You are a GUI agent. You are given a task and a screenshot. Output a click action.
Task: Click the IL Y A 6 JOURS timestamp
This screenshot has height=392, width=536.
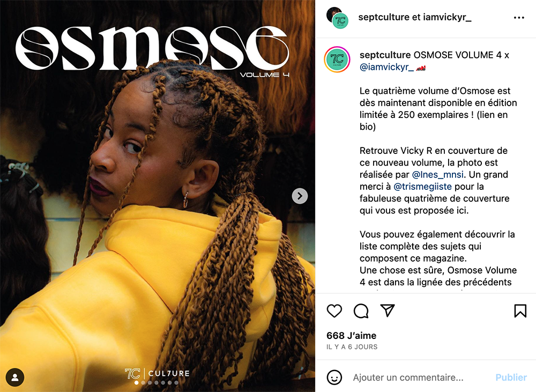(352, 347)
